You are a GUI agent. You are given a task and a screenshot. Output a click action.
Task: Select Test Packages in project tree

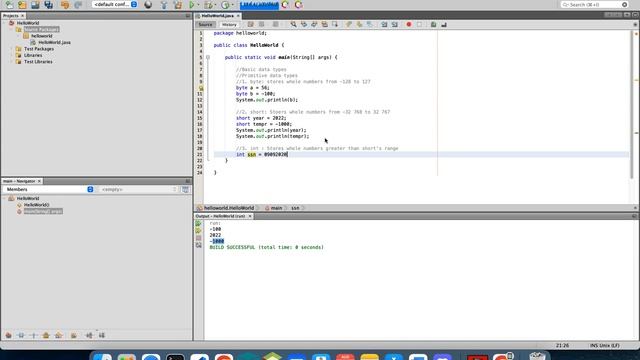pos(39,49)
